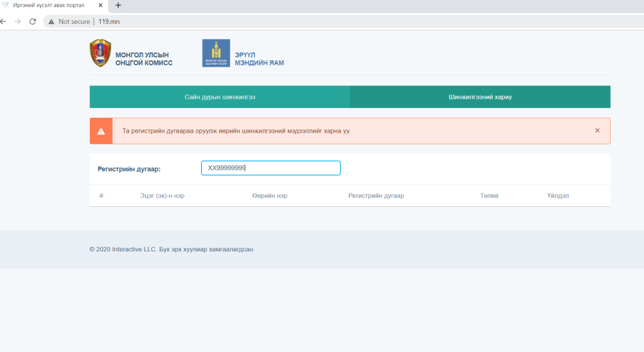Click the Эрүүл Мэндийн Яам logo
Screen dimensions: 644x352
click(x=216, y=53)
